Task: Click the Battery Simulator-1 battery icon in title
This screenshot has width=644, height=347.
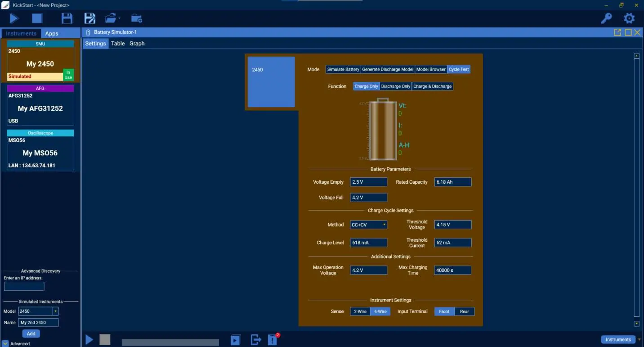Action: [88, 32]
